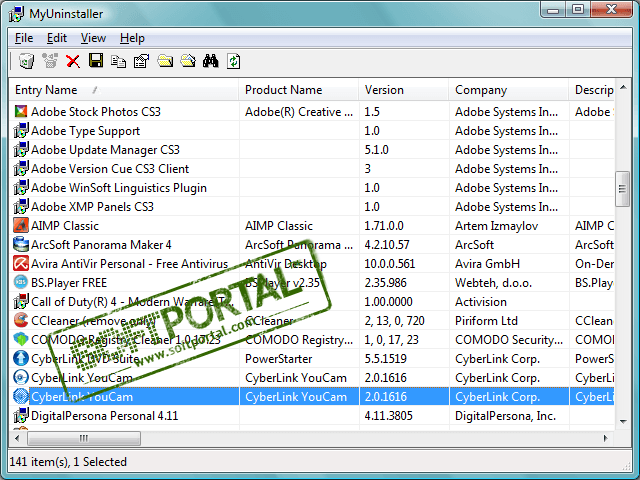This screenshot has width=640, height=480.
Task: Click the first yellow folder toolbar icon
Action: pos(165,61)
